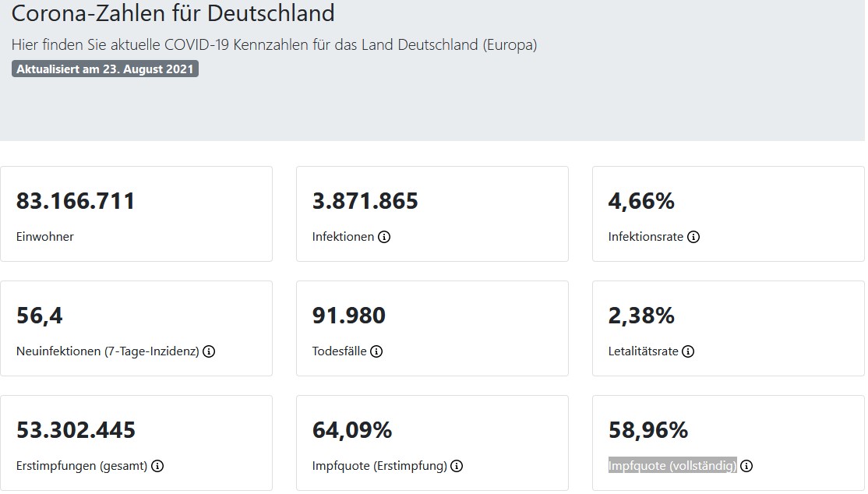Show info for Letalitätsrate icon
868x494 pixels.
688,351
